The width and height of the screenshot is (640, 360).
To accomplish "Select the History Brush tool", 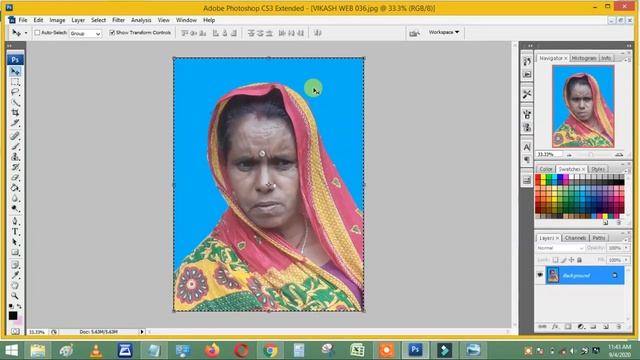I will click(15, 167).
